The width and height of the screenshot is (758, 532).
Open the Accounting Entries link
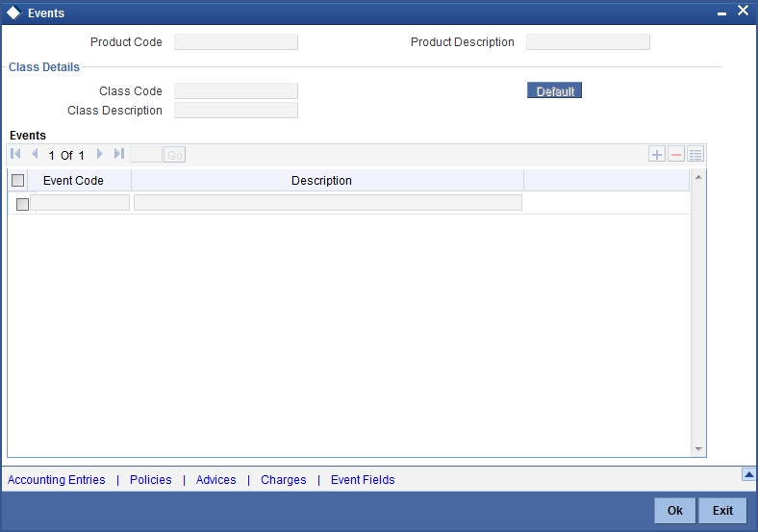click(56, 480)
